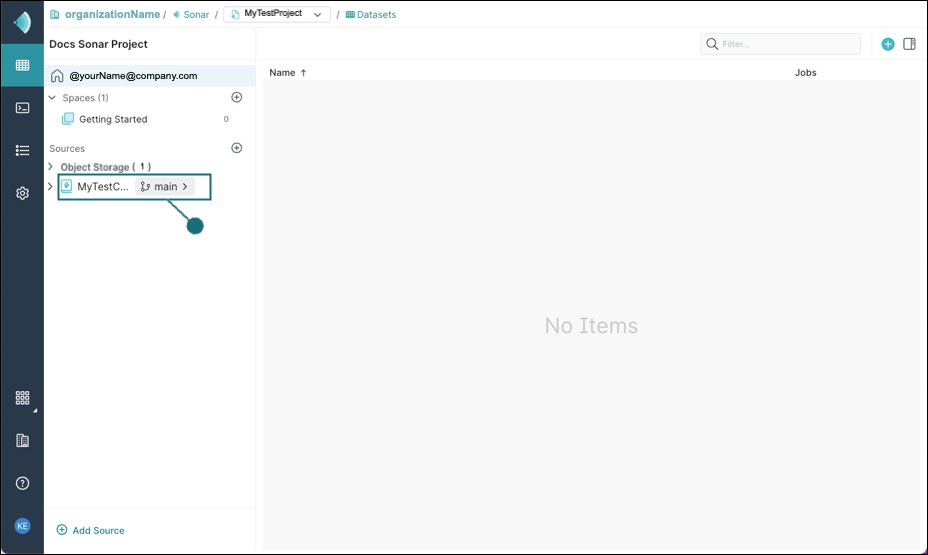Open the Datasets icon in left sidebar

(22, 65)
